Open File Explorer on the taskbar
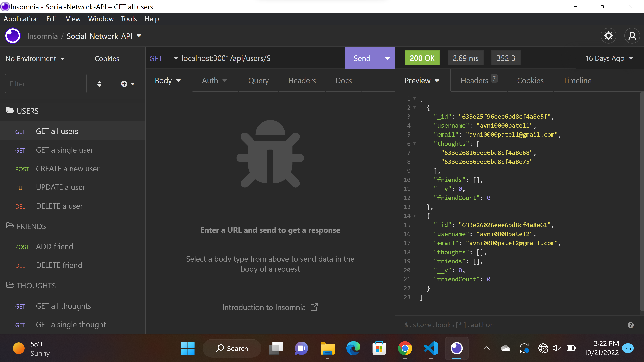This screenshot has height=362, width=644. pos(327,348)
